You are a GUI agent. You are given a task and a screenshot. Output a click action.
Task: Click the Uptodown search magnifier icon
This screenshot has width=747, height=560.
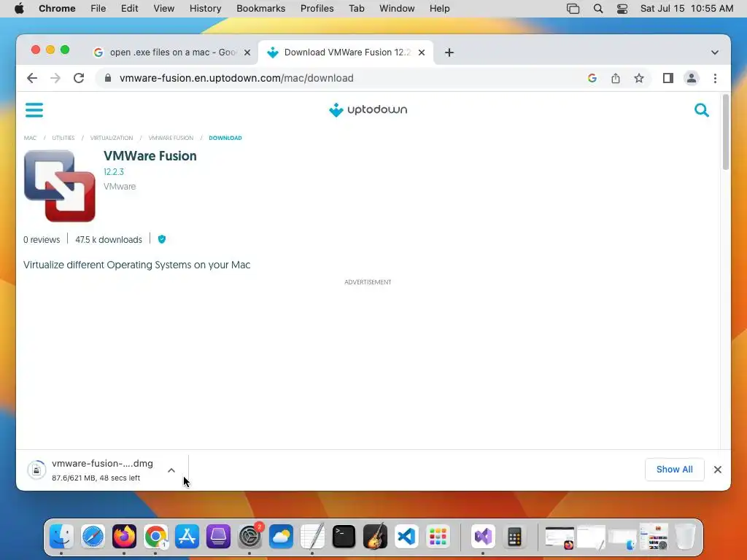click(701, 110)
